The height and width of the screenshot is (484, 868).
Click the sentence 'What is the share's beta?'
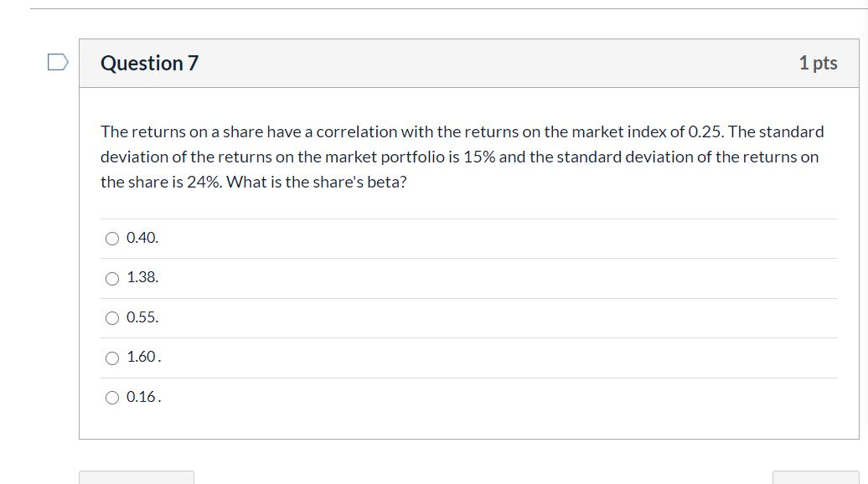pyautogui.click(x=317, y=182)
